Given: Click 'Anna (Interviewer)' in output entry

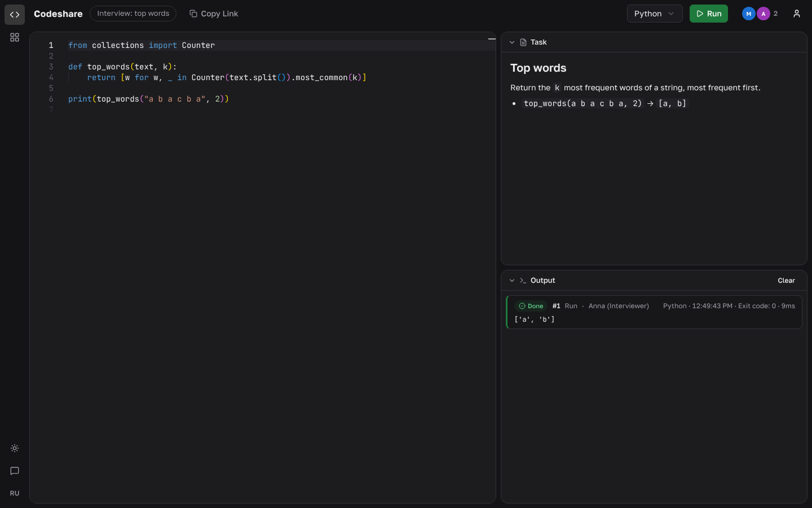Looking at the screenshot, I should click(619, 306).
